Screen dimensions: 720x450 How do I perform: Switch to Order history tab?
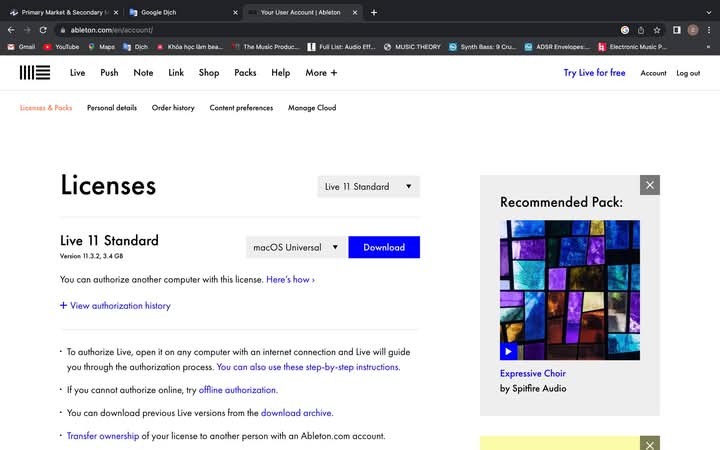pos(173,108)
